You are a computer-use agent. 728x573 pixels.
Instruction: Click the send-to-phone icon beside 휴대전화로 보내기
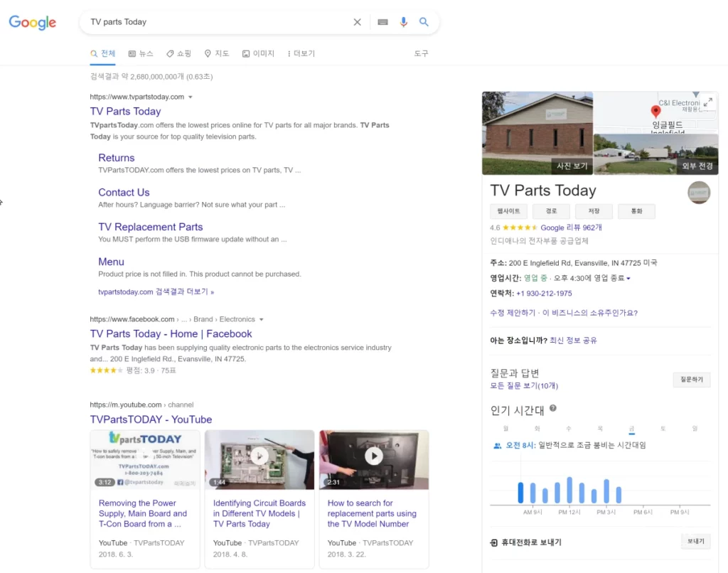(x=494, y=543)
